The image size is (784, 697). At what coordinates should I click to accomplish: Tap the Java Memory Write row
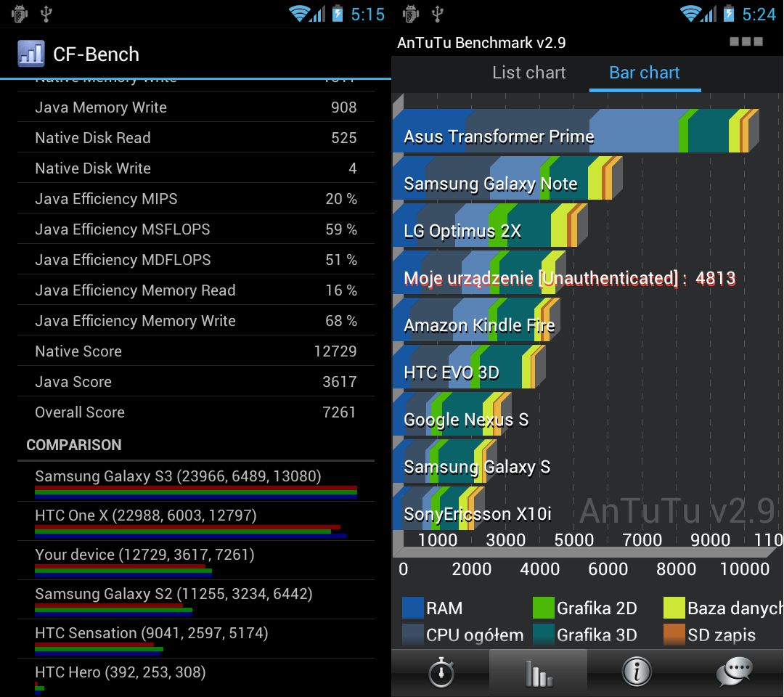pos(195,107)
